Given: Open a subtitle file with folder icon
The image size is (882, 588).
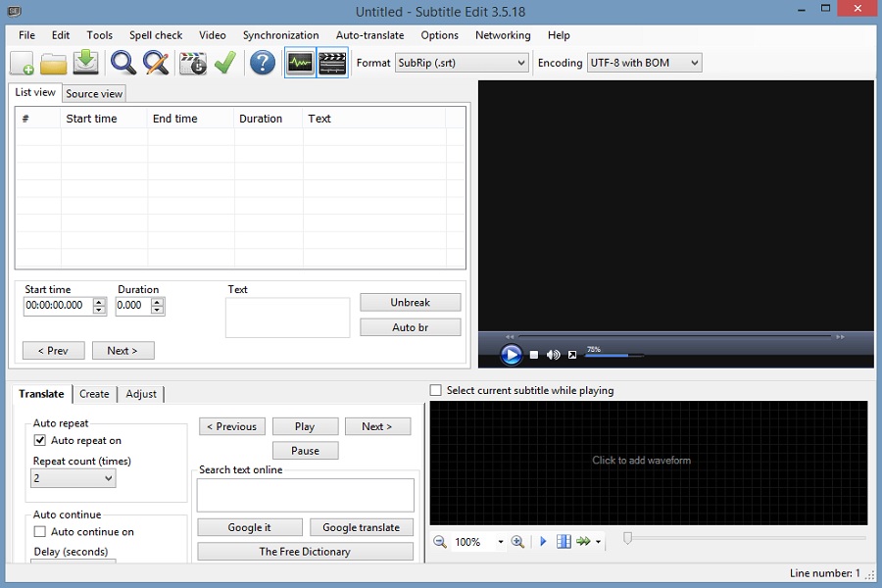Looking at the screenshot, I should tap(54, 63).
